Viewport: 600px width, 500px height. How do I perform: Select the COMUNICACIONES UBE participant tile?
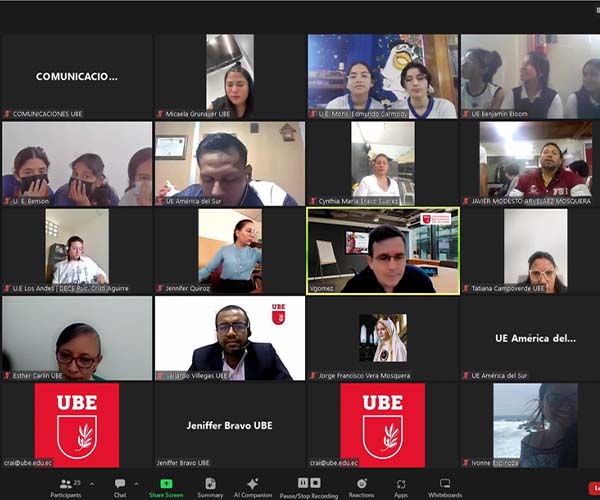(x=77, y=77)
